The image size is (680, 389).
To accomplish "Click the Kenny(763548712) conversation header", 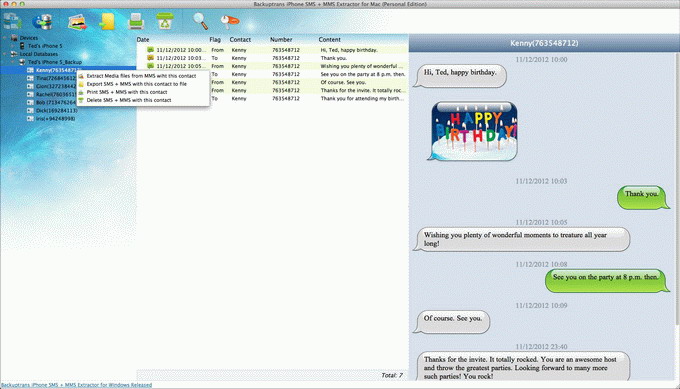I will pyautogui.click(x=544, y=43).
